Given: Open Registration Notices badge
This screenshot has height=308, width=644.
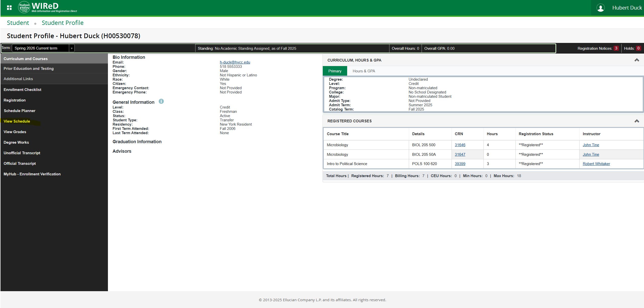Looking at the screenshot, I should click(x=616, y=48).
